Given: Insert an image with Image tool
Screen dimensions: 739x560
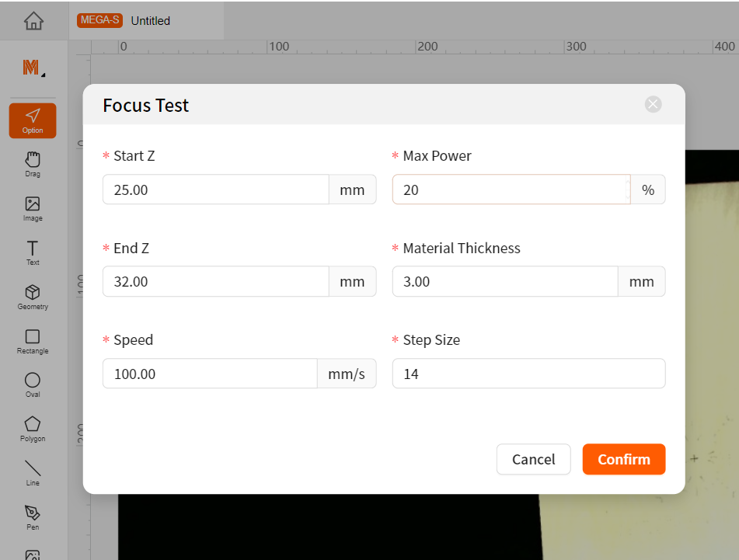Looking at the screenshot, I should pyautogui.click(x=33, y=209).
